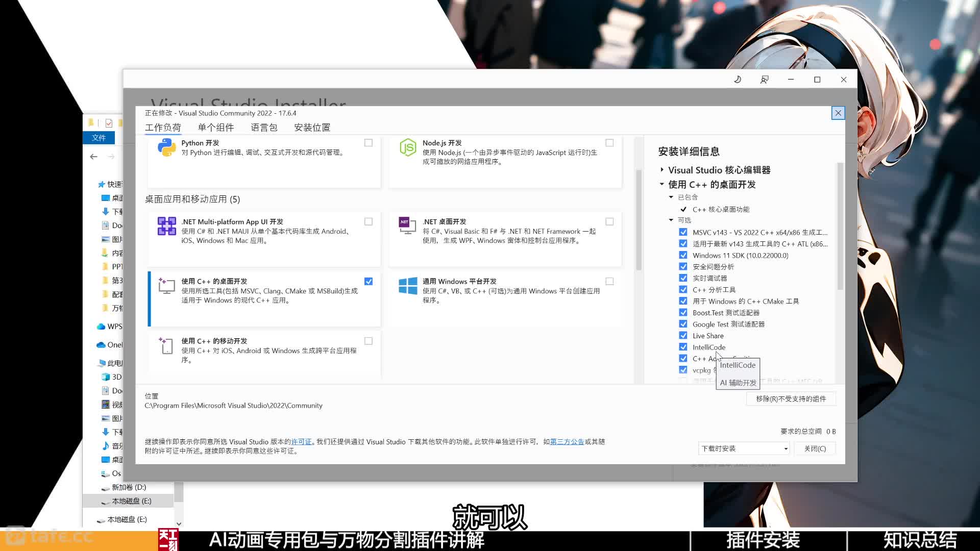980x551 pixels.
Task: Switch to 安装位置 tab
Action: [312, 128]
